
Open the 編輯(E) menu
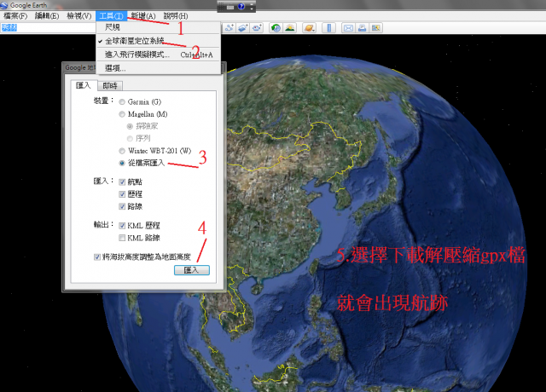[47, 16]
